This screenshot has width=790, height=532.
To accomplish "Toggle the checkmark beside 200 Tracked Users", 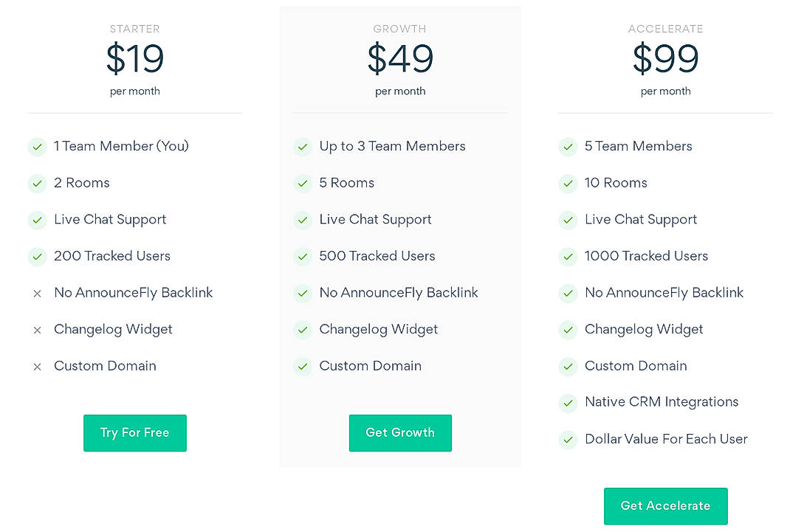I will click(38, 257).
